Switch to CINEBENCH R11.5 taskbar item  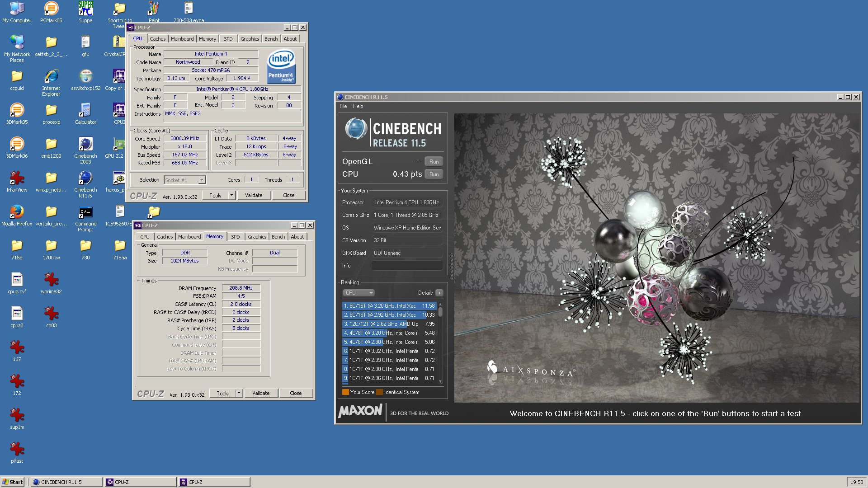pyautogui.click(x=67, y=482)
